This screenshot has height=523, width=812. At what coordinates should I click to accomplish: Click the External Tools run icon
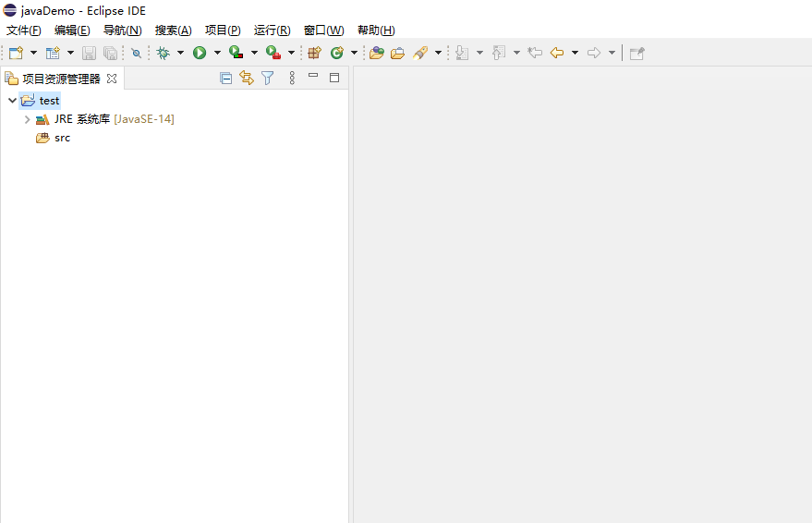point(273,53)
